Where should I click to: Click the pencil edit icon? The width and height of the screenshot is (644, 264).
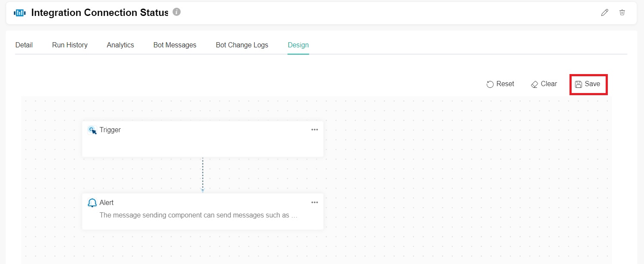click(605, 12)
